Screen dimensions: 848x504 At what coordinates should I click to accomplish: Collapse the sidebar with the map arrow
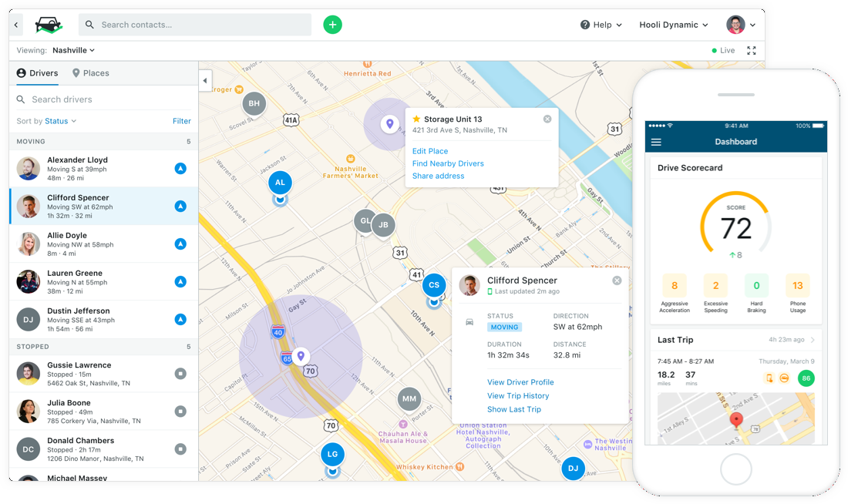(x=205, y=80)
